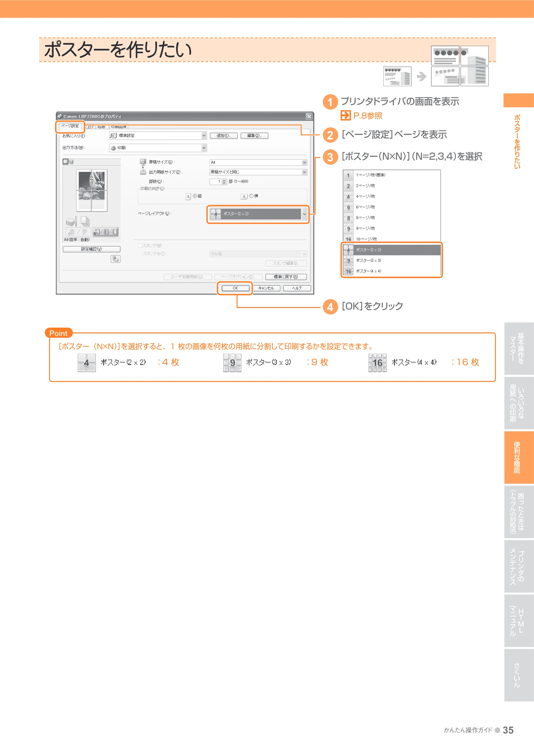Increase copies with 部数 spinner up arrow
The image size is (534, 756).
coord(224,180)
